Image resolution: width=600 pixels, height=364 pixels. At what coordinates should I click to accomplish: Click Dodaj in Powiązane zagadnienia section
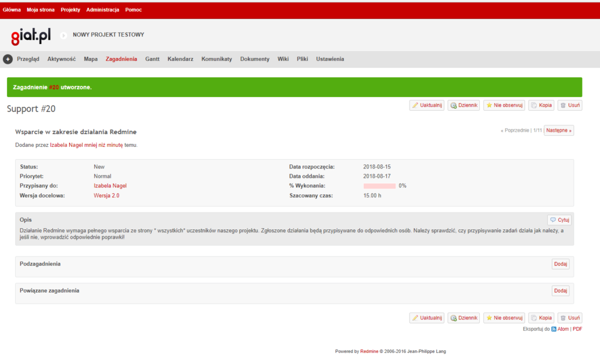pyautogui.click(x=560, y=291)
